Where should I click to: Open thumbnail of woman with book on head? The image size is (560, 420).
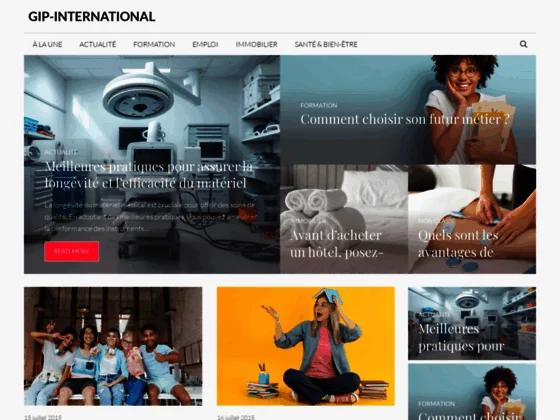click(x=306, y=346)
